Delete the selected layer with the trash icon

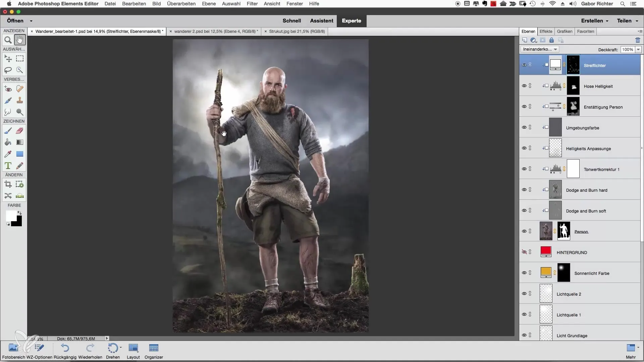click(x=638, y=40)
